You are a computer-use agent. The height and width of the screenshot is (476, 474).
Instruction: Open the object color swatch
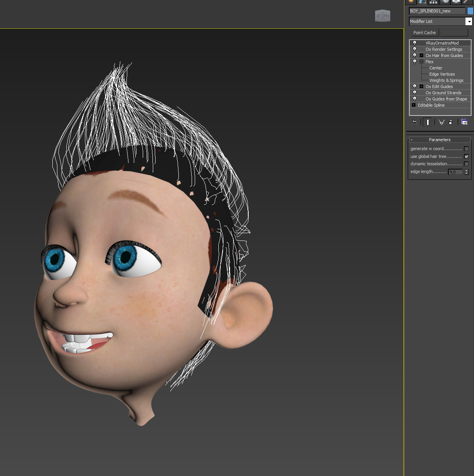470,11
